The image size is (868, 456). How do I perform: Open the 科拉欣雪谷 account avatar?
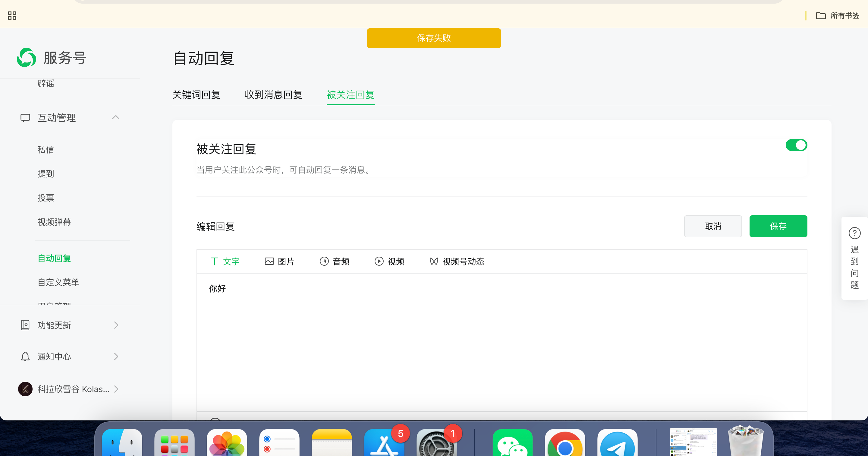(x=25, y=389)
